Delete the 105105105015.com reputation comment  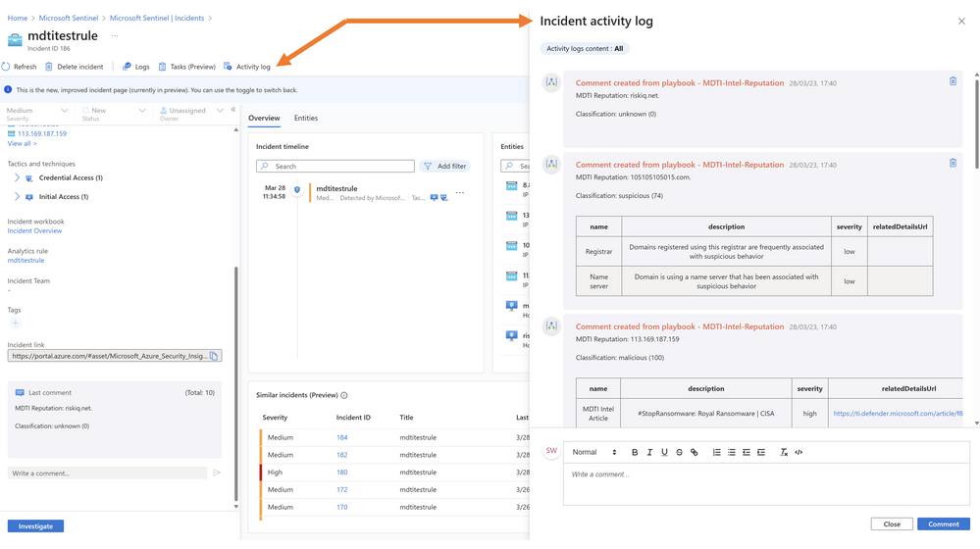[953, 163]
